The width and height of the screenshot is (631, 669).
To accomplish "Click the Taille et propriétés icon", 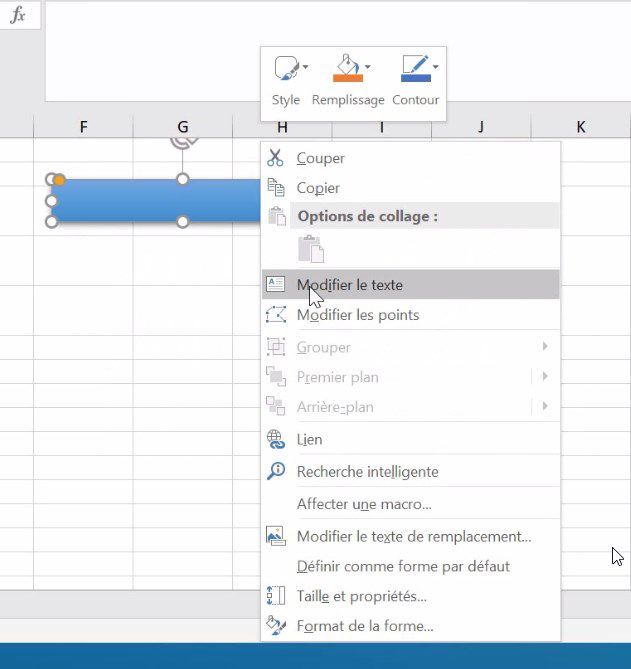I will pyautogui.click(x=276, y=596).
